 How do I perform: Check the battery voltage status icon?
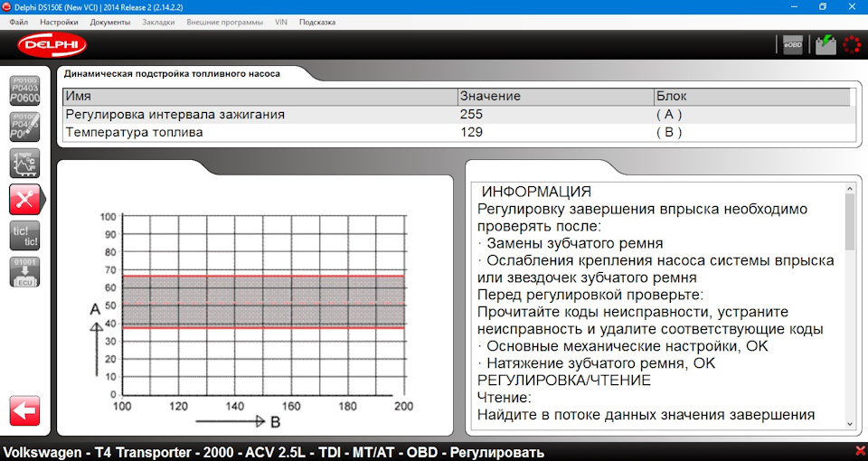826,45
